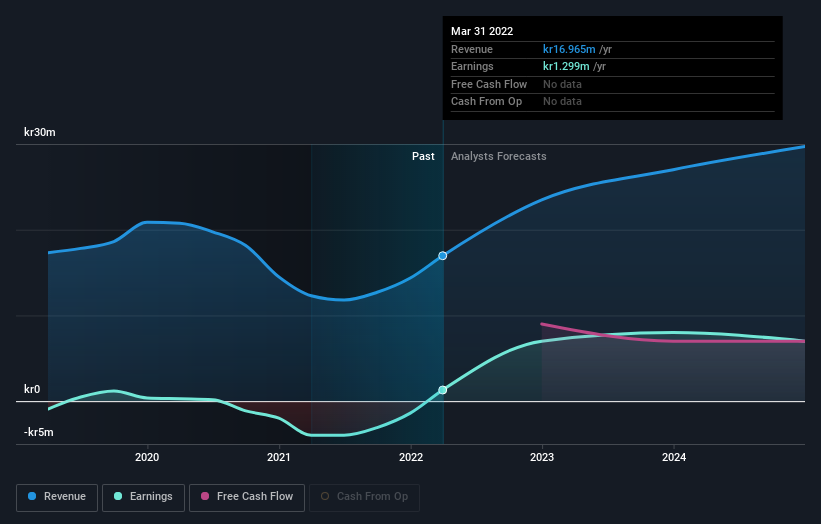
Task: Click the tooltip Earnings row label
Action: point(472,66)
